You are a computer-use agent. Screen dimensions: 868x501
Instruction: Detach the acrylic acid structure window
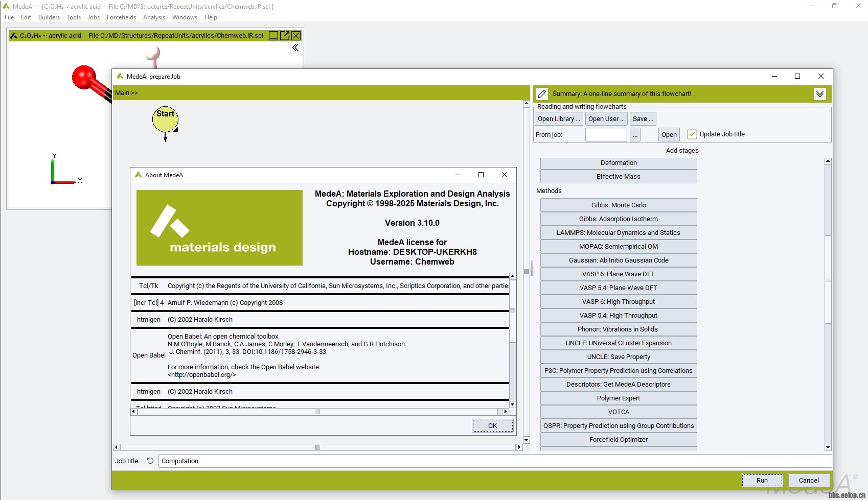[285, 36]
